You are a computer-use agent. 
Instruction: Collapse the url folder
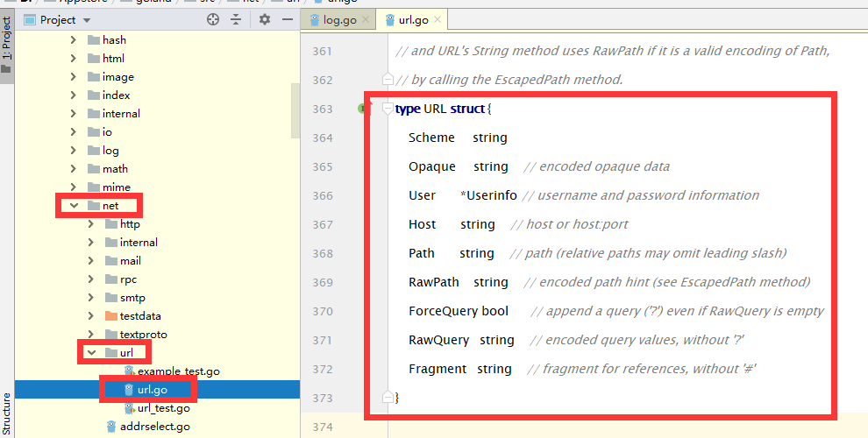(91, 353)
